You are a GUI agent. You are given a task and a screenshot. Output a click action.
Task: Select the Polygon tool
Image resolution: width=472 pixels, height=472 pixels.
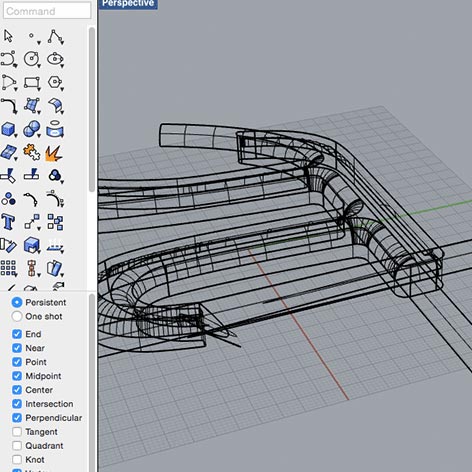point(55,82)
